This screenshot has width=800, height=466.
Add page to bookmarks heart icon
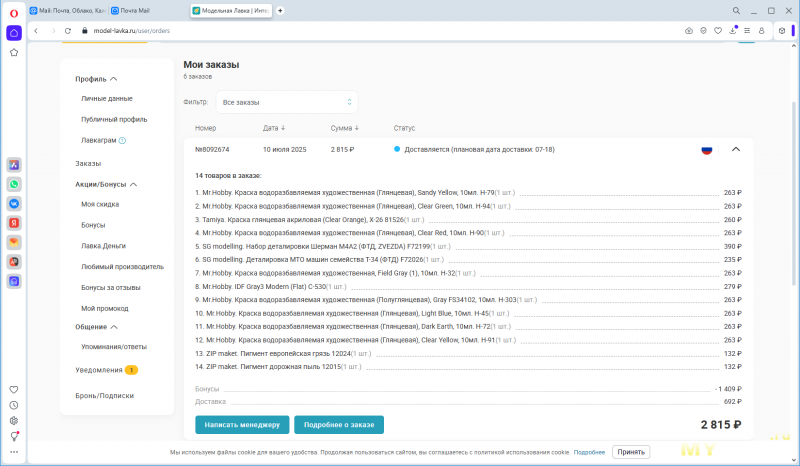(718, 31)
